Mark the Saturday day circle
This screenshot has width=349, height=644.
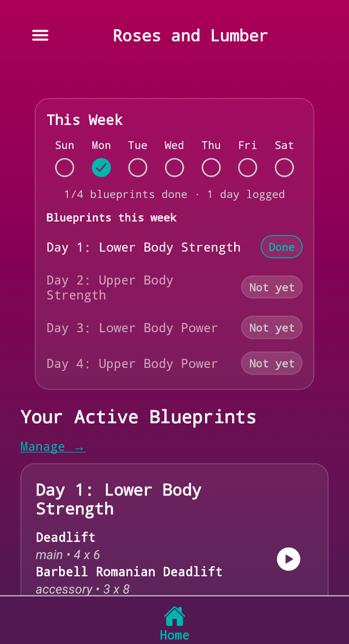[x=284, y=167]
